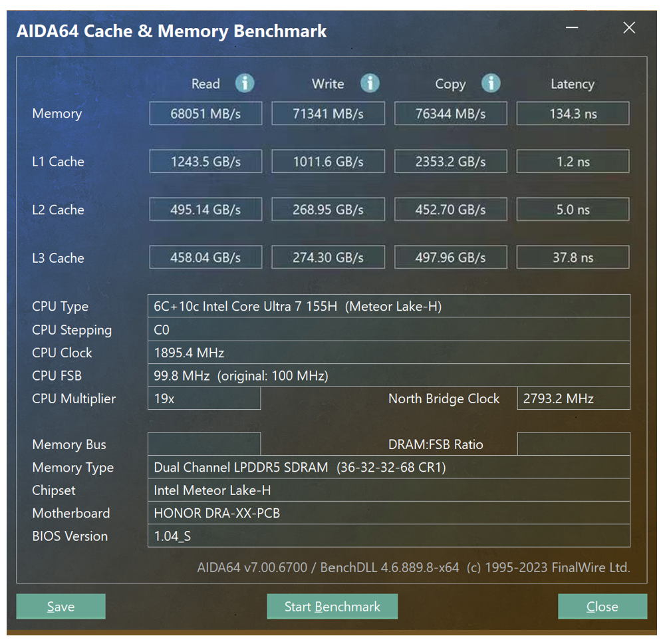Click the CPU Type label
Viewport: 665px width, 644px height.
click(x=61, y=306)
